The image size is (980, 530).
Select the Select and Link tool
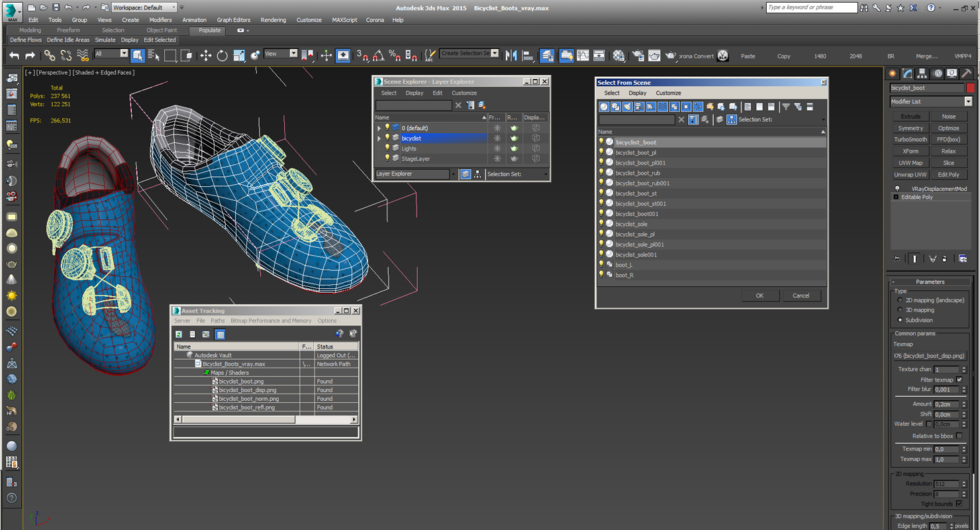(50, 56)
